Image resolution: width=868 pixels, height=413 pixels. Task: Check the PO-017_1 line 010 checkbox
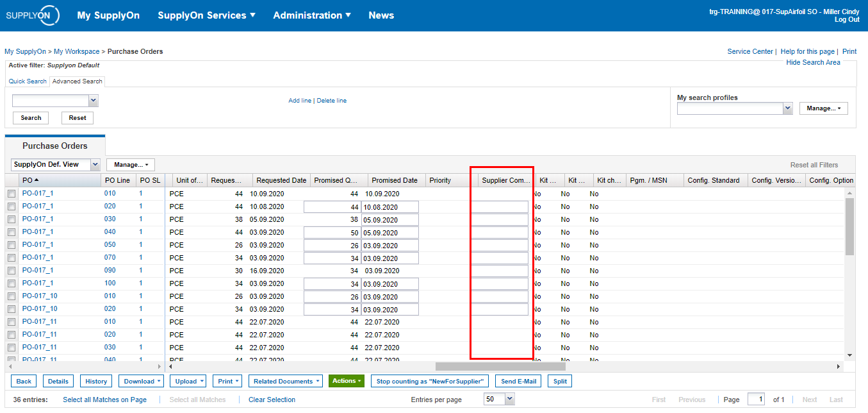coord(12,194)
